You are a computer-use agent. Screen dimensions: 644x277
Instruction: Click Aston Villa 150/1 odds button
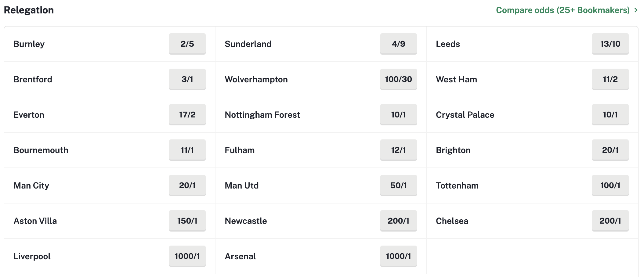click(x=187, y=221)
